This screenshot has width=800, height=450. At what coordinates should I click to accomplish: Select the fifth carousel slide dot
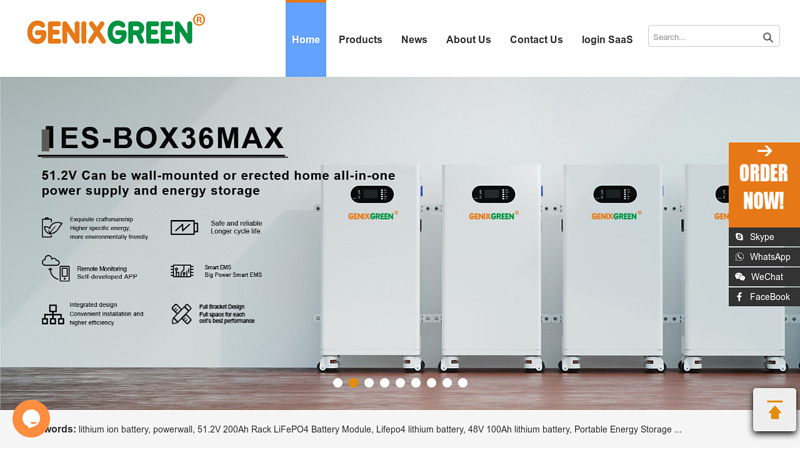[x=400, y=383]
